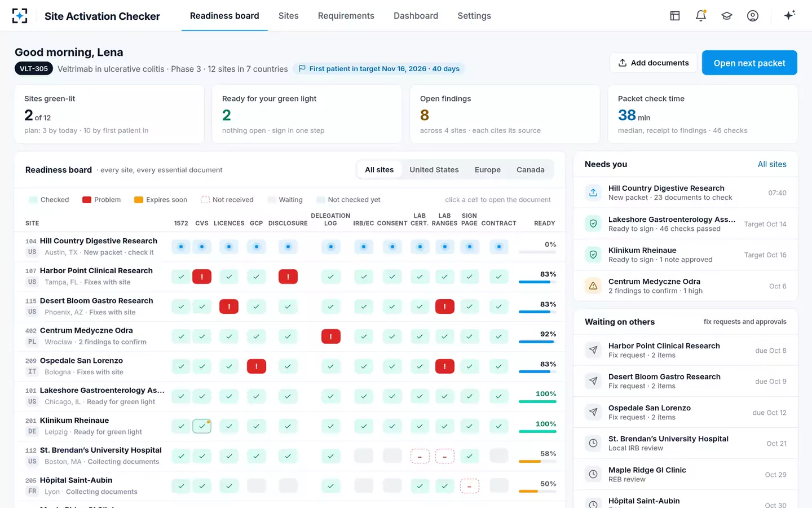The image size is (812, 508).
Task: Click the Add documents button
Action: [x=654, y=63]
